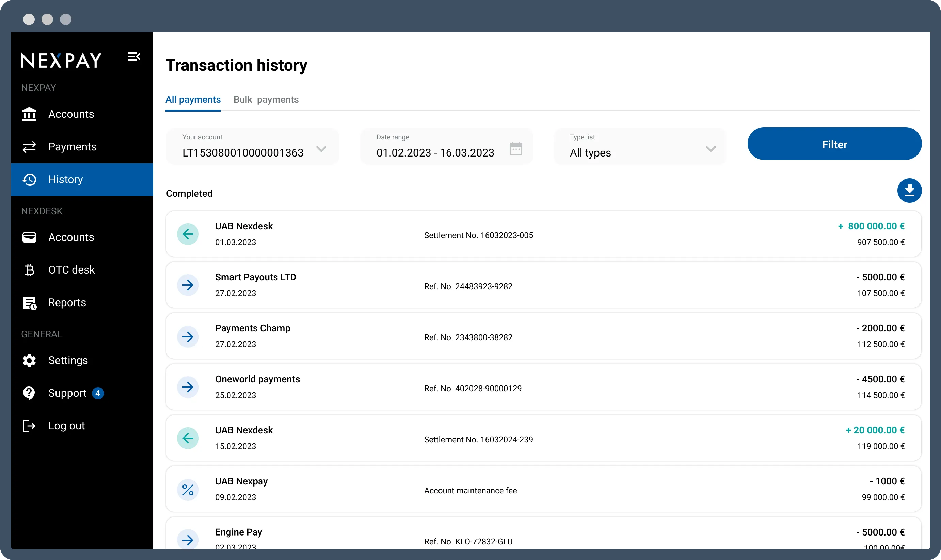Click the - 2000.00 € amount
Image resolution: width=941 pixels, height=560 pixels.
click(880, 328)
